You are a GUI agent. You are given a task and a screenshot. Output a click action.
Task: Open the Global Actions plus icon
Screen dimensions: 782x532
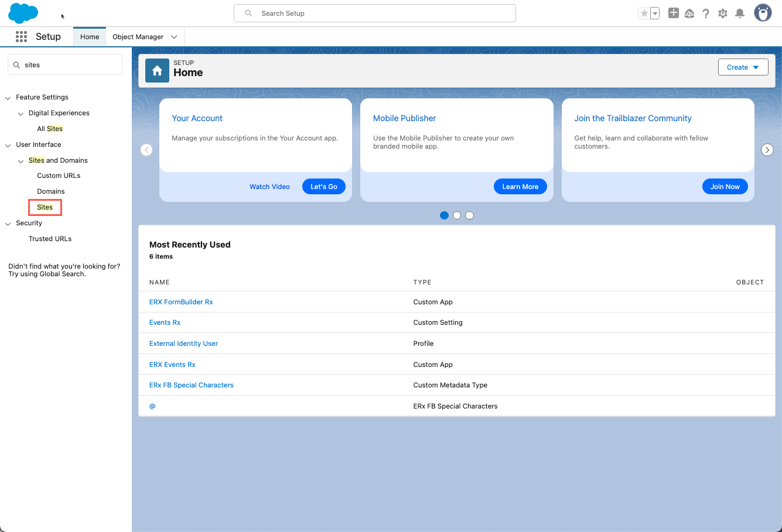674,13
